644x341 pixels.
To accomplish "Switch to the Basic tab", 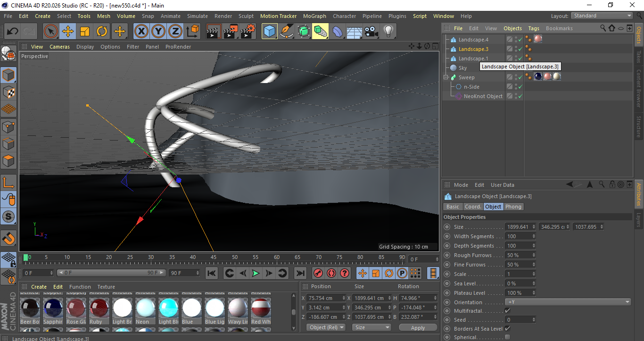I will click(x=453, y=207).
